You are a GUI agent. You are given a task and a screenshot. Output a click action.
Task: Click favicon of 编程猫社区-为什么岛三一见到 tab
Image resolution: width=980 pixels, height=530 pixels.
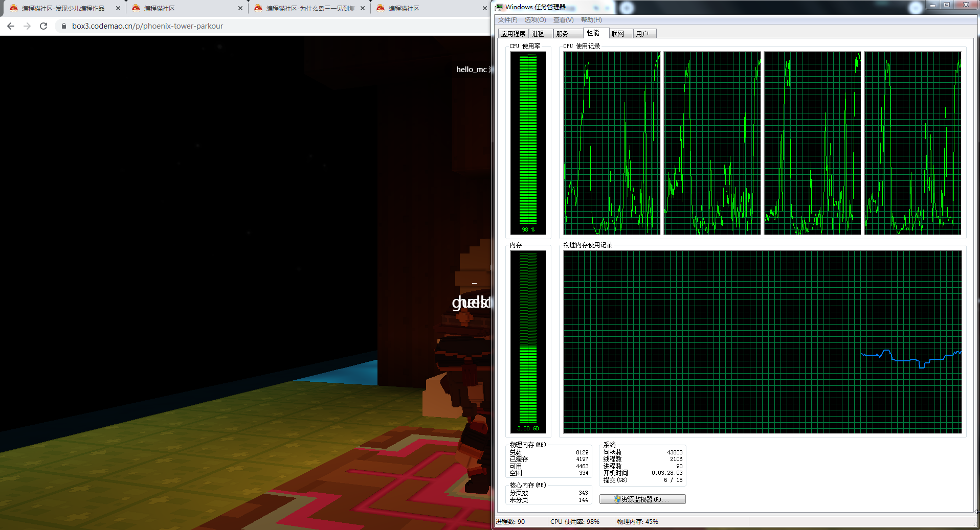pos(258,8)
